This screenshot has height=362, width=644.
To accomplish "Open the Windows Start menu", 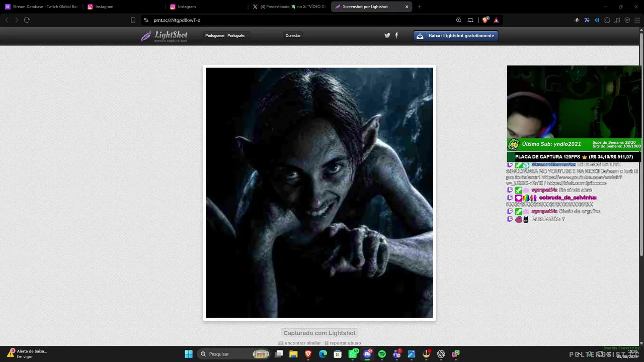I will click(x=189, y=354).
